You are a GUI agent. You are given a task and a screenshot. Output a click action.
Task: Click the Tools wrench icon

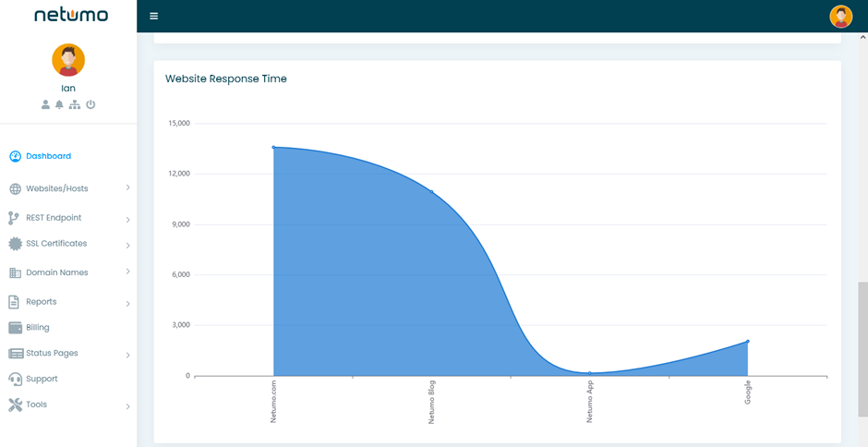(x=15, y=405)
